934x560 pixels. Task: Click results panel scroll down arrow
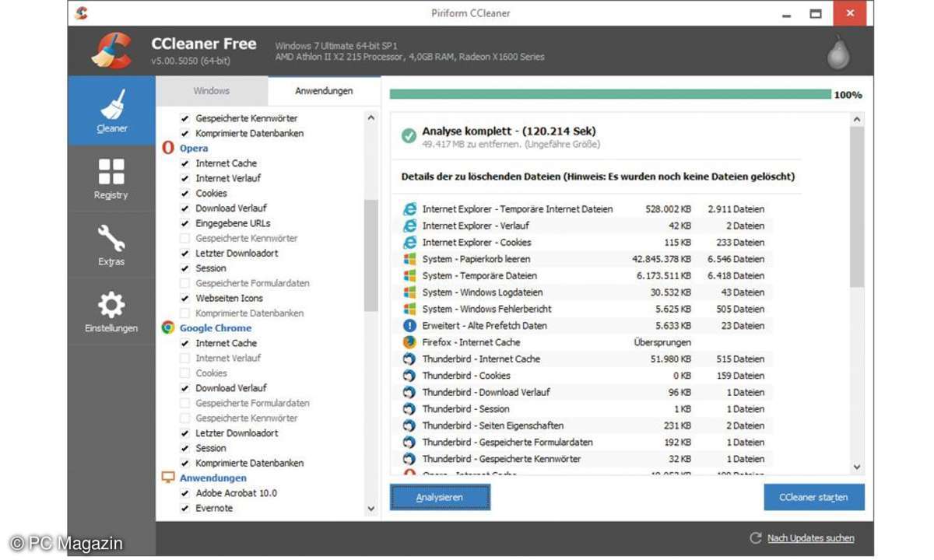(857, 467)
